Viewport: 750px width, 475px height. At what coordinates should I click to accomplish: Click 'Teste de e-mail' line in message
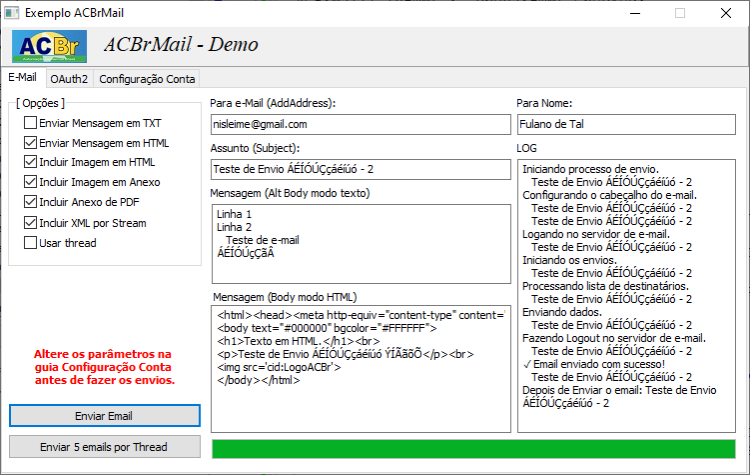pos(263,240)
